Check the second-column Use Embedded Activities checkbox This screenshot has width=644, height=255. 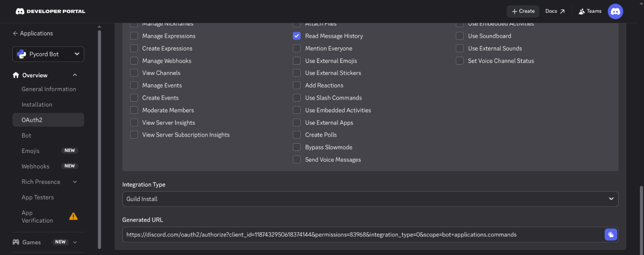[297, 110]
